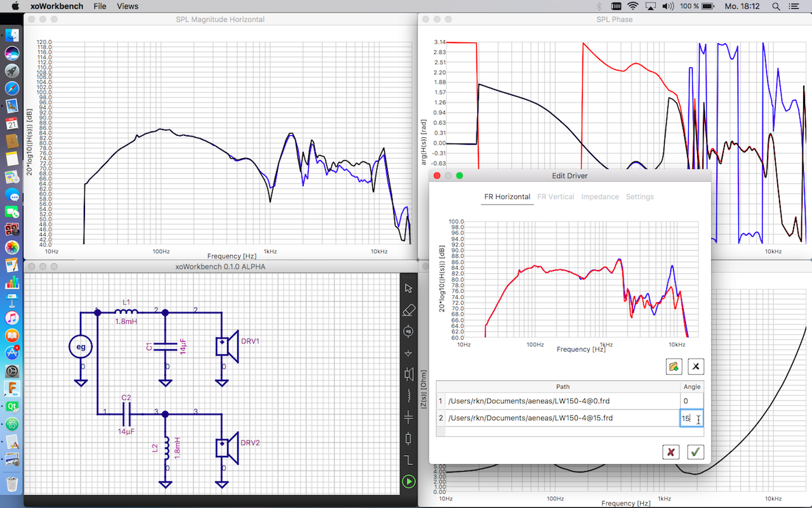812x508 pixels.
Task: Pick the loudspeaker driver component tool
Action: pos(409,374)
